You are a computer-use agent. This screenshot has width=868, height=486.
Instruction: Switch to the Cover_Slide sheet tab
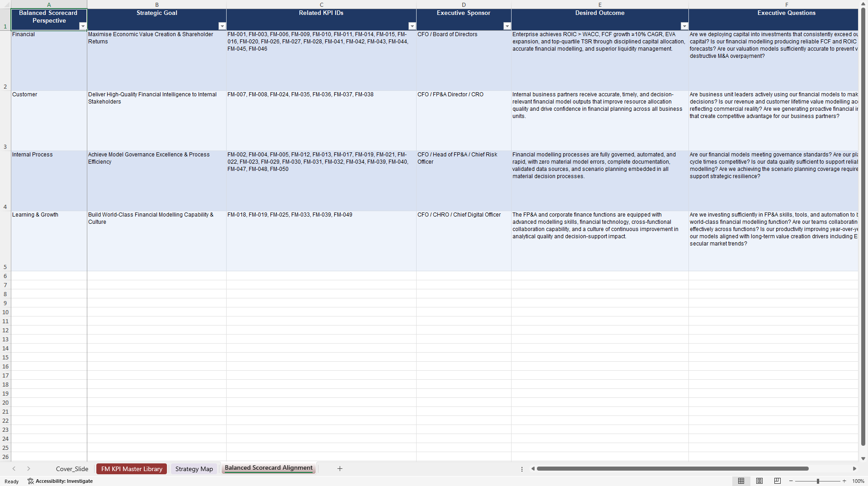[x=72, y=469]
